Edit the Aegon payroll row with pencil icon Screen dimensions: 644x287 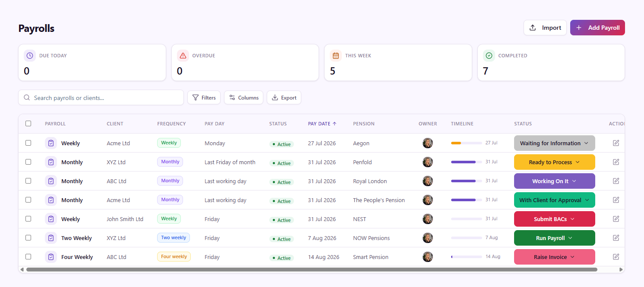pos(616,143)
